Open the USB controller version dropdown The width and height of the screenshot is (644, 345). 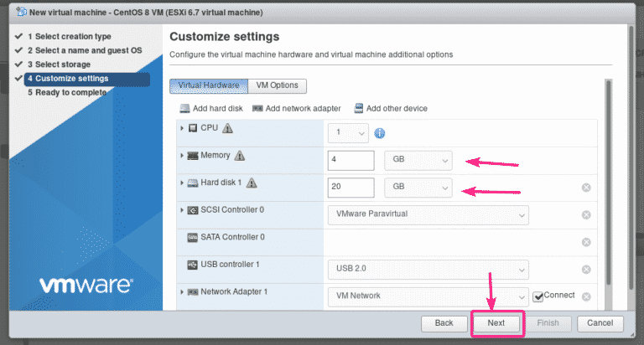(427, 269)
